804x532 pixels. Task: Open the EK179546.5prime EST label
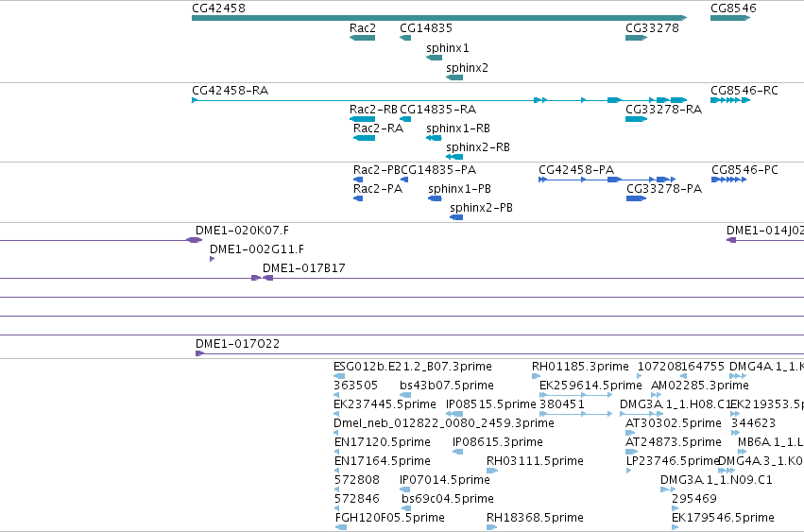(x=723, y=518)
